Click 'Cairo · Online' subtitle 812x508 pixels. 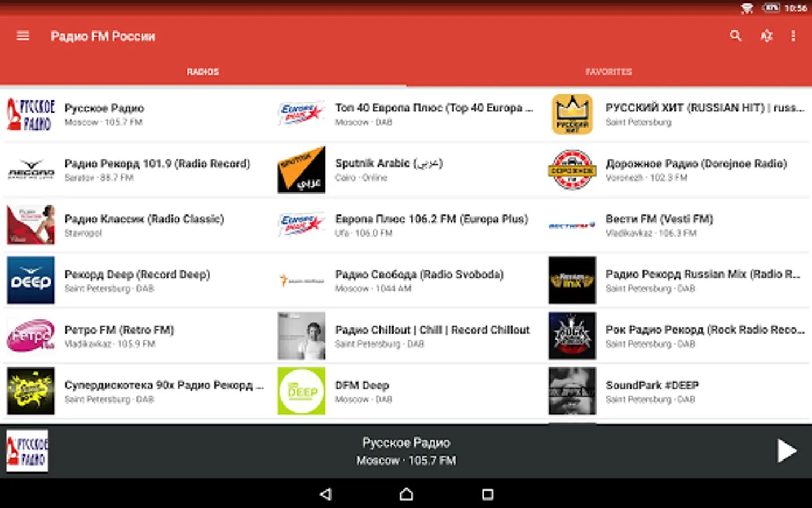[x=361, y=178]
